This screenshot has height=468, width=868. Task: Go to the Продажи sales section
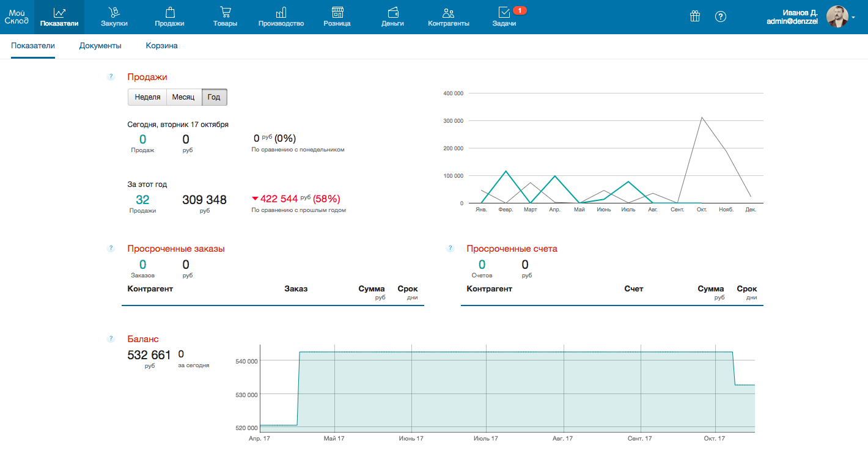click(169, 16)
